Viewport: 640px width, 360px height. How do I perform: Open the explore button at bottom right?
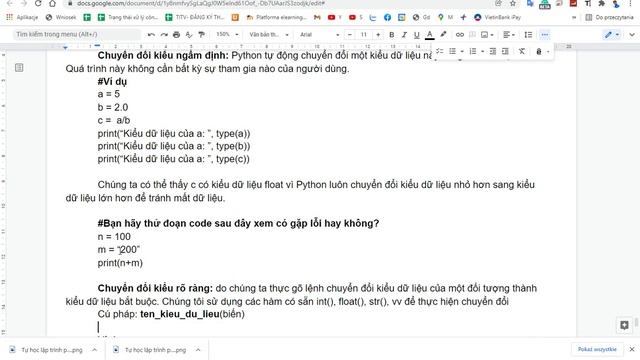624,325
